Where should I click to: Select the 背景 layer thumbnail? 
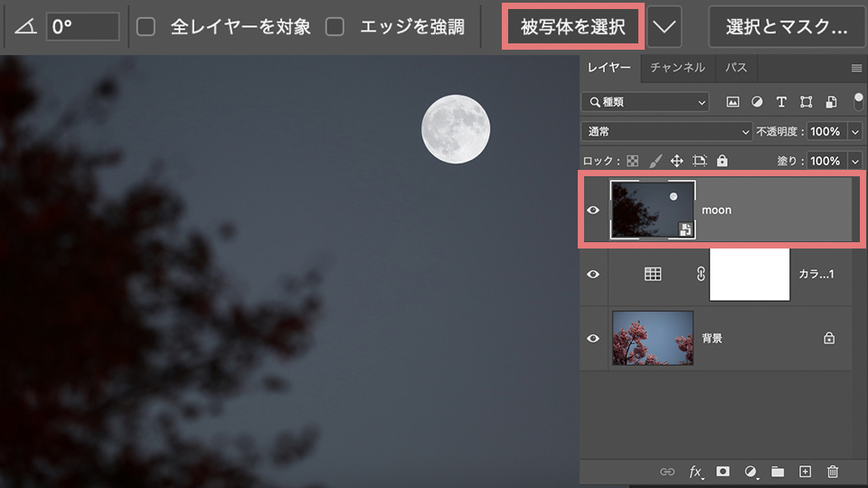(x=653, y=338)
